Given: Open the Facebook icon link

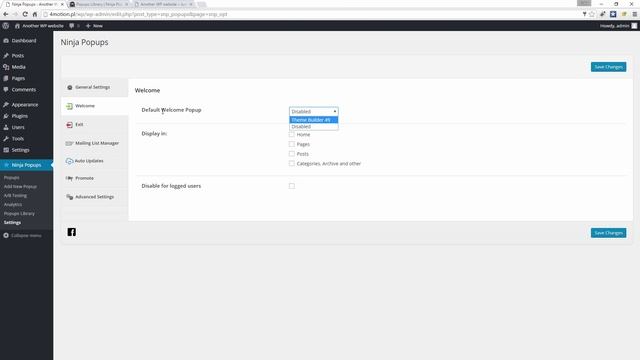Looking at the screenshot, I should point(71,232).
